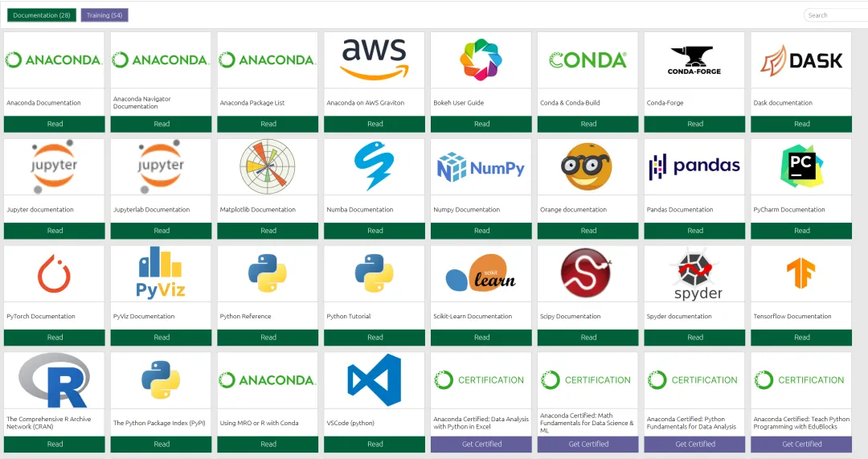Click Read under Numpy Documentation
Screen dimensions: 868x459
(x=481, y=231)
